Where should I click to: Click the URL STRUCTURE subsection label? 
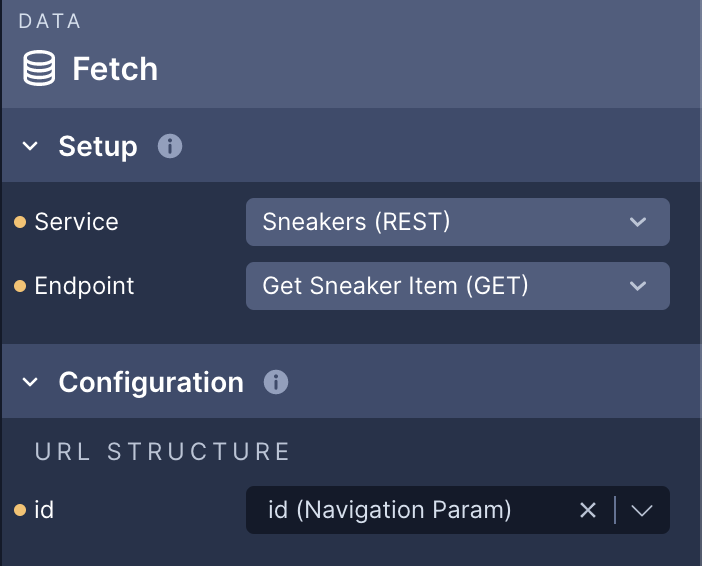coord(163,451)
